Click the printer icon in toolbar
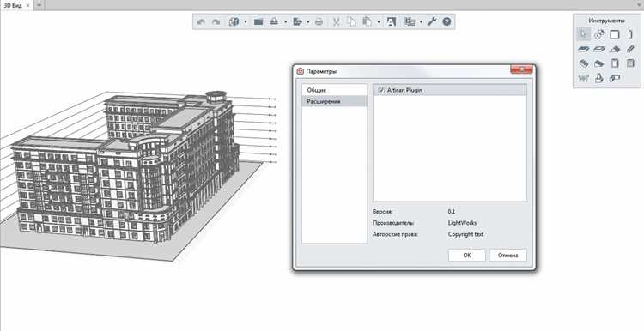The height and width of the screenshot is (331, 644). click(x=319, y=21)
